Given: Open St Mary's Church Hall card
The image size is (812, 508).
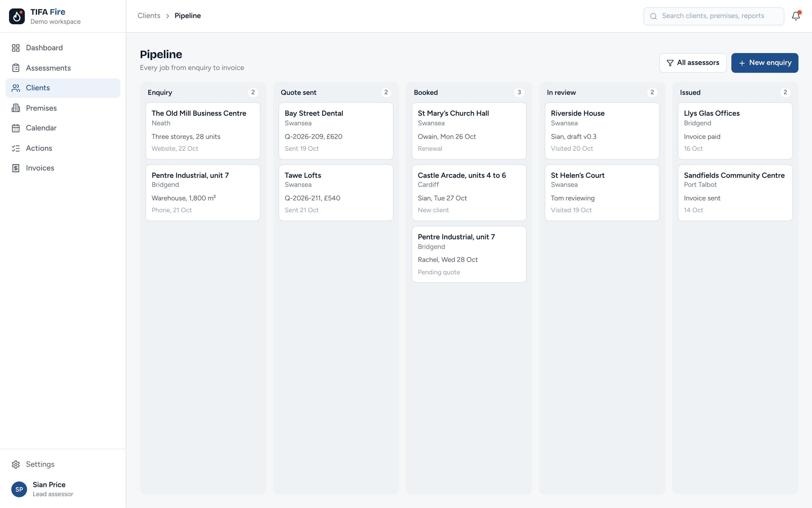Looking at the screenshot, I should click(469, 131).
